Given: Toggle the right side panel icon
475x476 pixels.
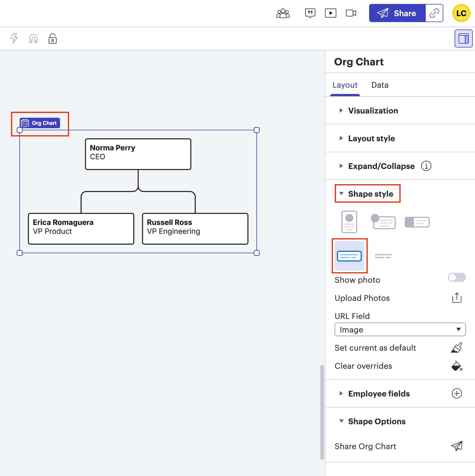Looking at the screenshot, I should [x=464, y=38].
